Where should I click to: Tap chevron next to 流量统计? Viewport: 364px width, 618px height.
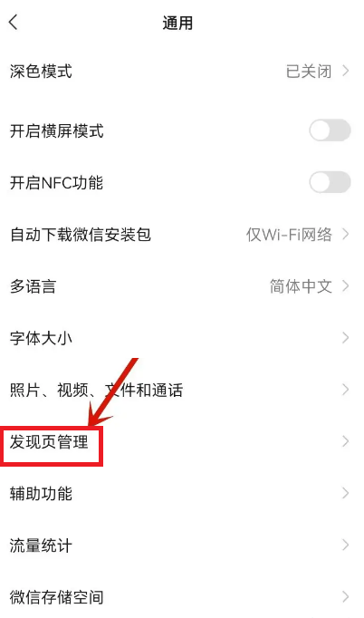pyautogui.click(x=346, y=546)
